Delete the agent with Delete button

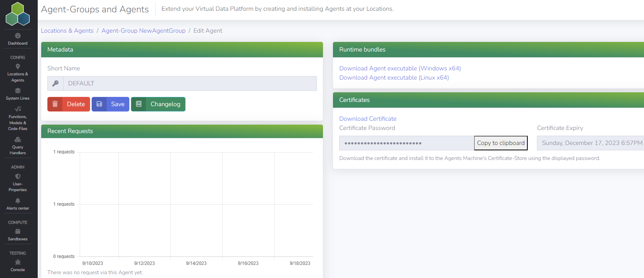[x=69, y=104]
